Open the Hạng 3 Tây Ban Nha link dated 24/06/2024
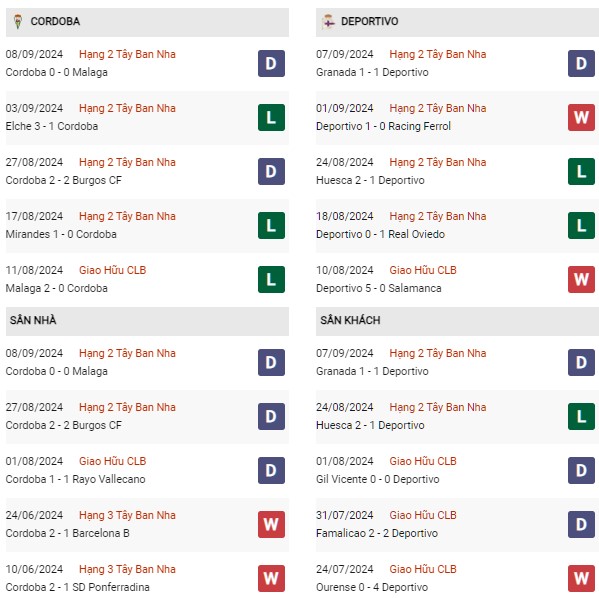 127,515
